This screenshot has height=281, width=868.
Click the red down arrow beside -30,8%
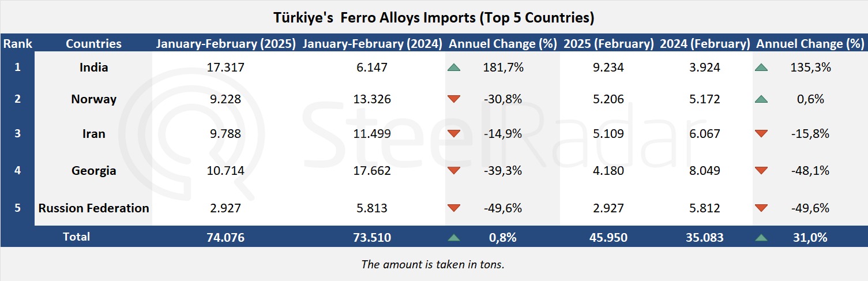click(x=454, y=99)
